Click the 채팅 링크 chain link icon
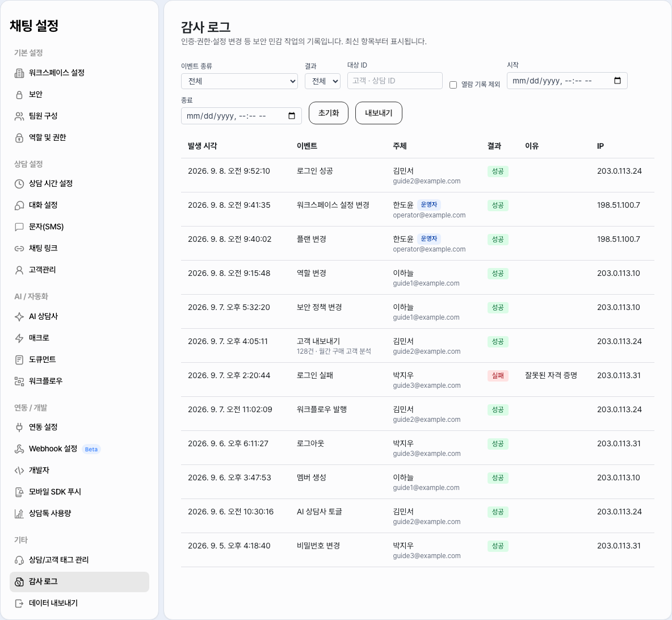The width and height of the screenshot is (672, 620). pyautogui.click(x=19, y=249)
